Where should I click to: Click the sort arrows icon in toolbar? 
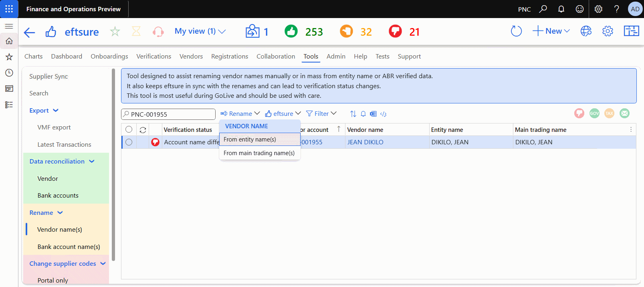click(353, 114)
